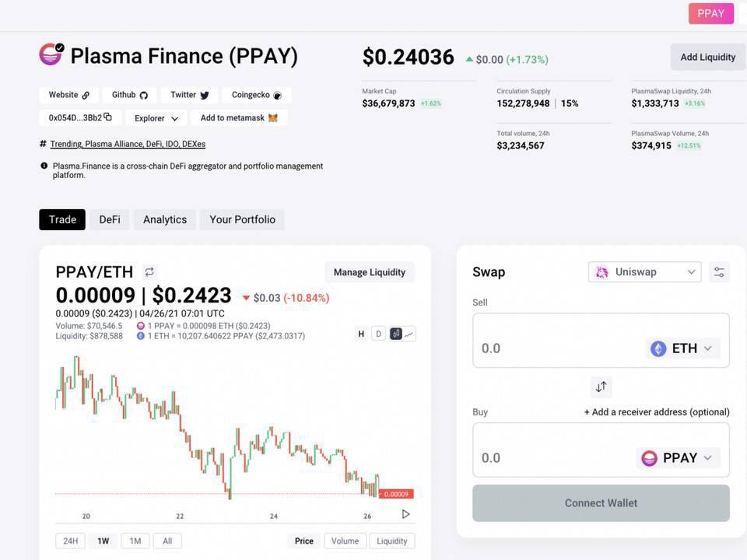Switch chart to candlestick view
Image resolution: width=747 pixels, height=560 pixels.
point(396,334)
